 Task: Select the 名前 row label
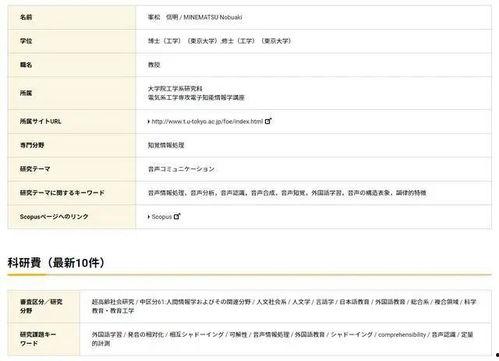[x=26, y=17]
